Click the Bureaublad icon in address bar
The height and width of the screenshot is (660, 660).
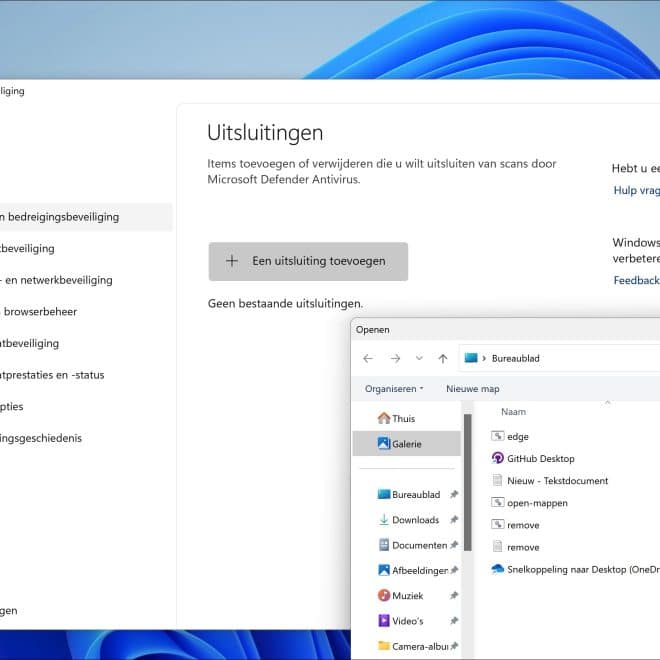(x=471, y=358)
